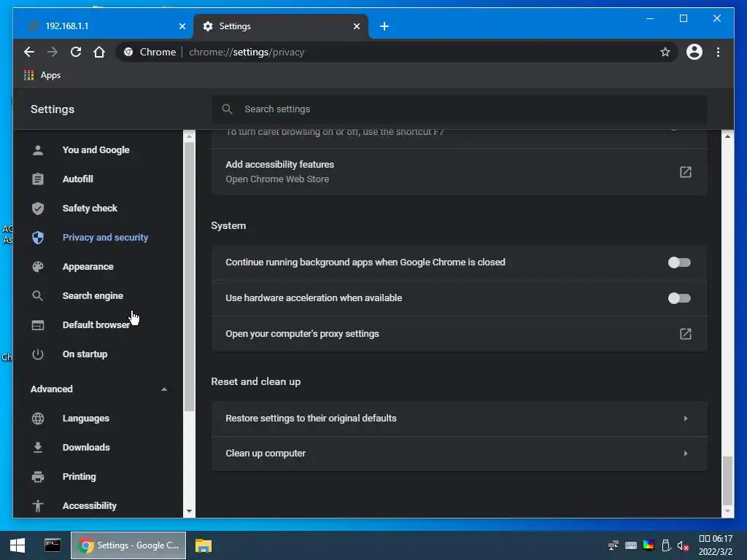
Task: Close the 192.168.1.1 tab
Action: click(x=182, y=26)
